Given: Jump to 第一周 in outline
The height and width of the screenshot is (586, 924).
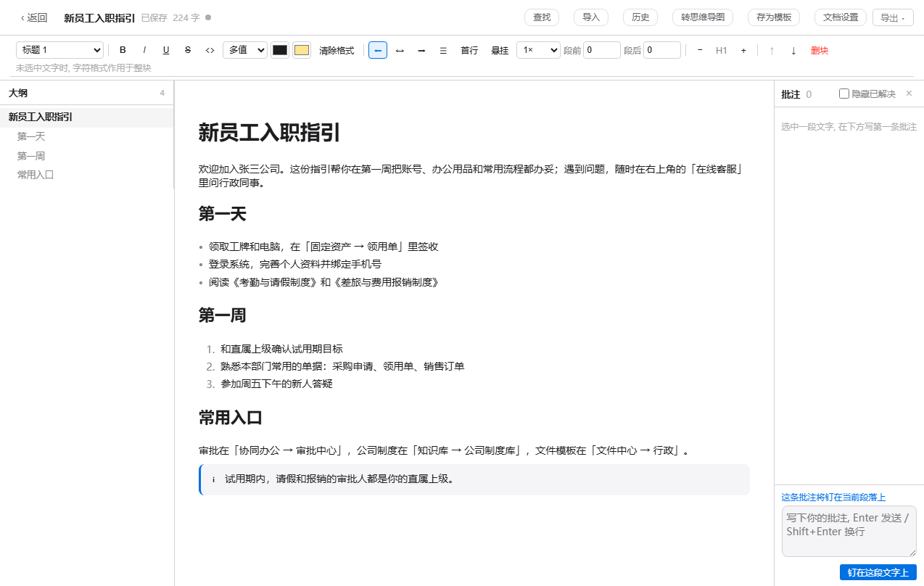Looking at the screenshot, I should click(86, 156).
